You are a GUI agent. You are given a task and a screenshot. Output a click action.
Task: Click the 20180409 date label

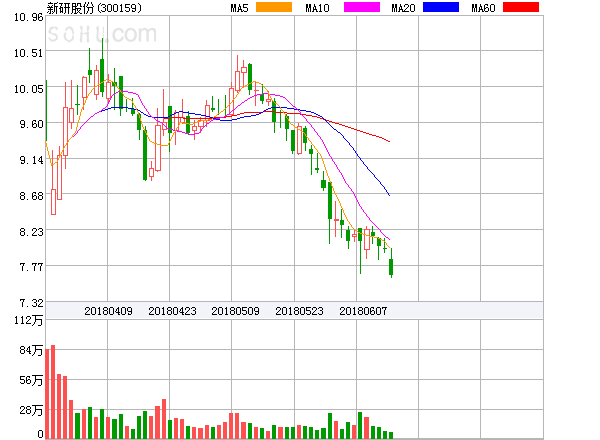(108, 311)
